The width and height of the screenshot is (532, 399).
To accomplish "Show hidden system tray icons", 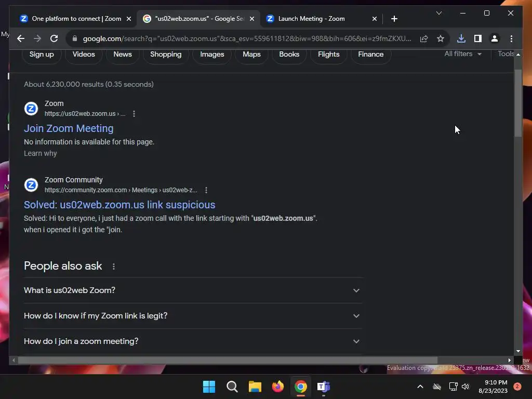I will pyautogui.click(x=420, y=387).
